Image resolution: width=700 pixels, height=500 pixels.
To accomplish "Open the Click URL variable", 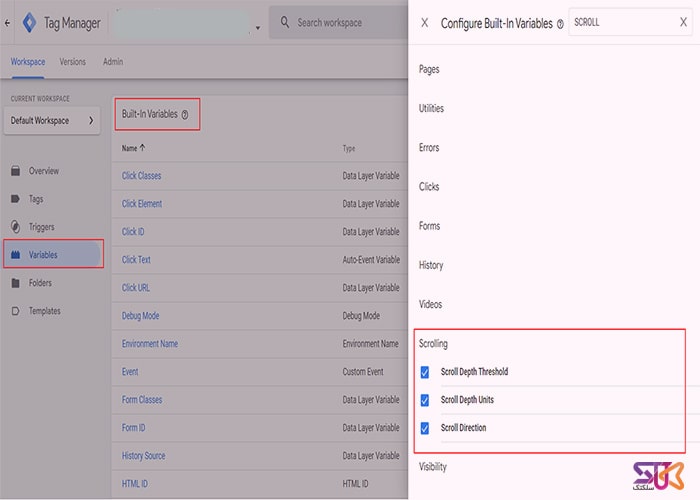I will 136,288.
